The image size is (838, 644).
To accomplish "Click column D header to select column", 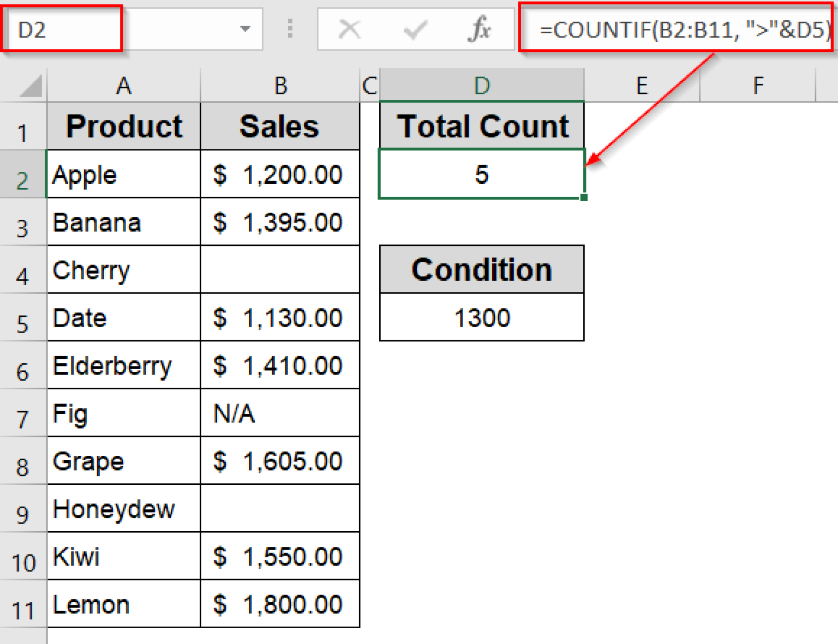I will (x=481, y=85).
